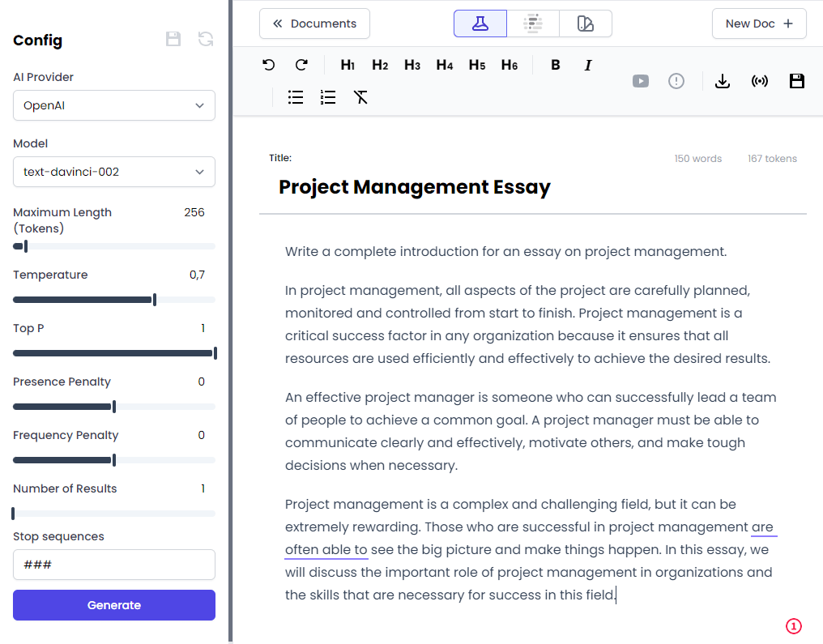Viewport: 823px width, 644px height.
Task: Adjust the Number of Results slider
Action: point(114,514)
